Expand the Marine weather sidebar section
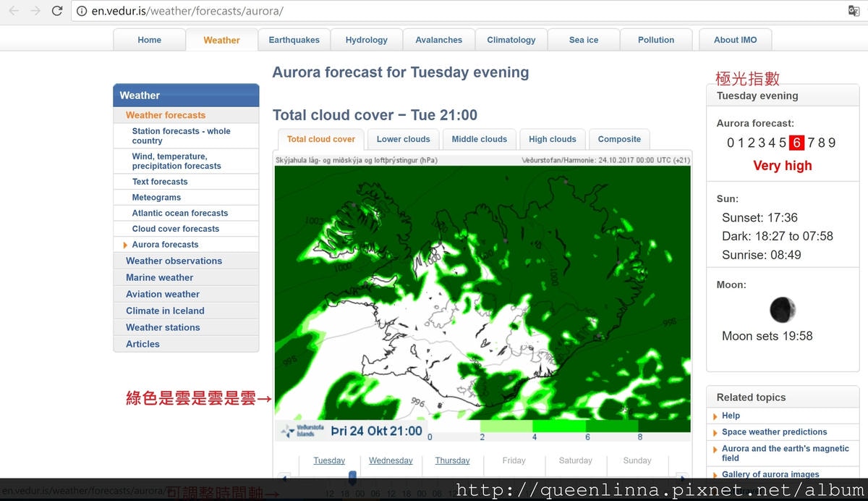 click(159, 277)
